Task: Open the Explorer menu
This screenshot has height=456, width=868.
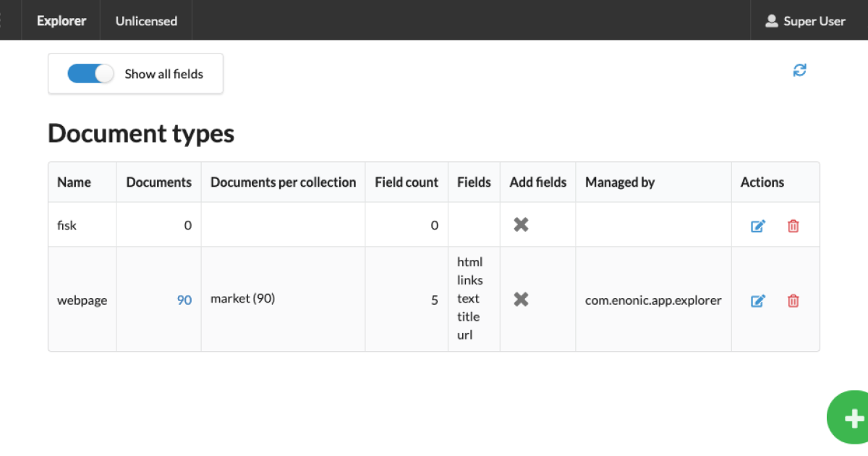Action: [x=61, y=20]
